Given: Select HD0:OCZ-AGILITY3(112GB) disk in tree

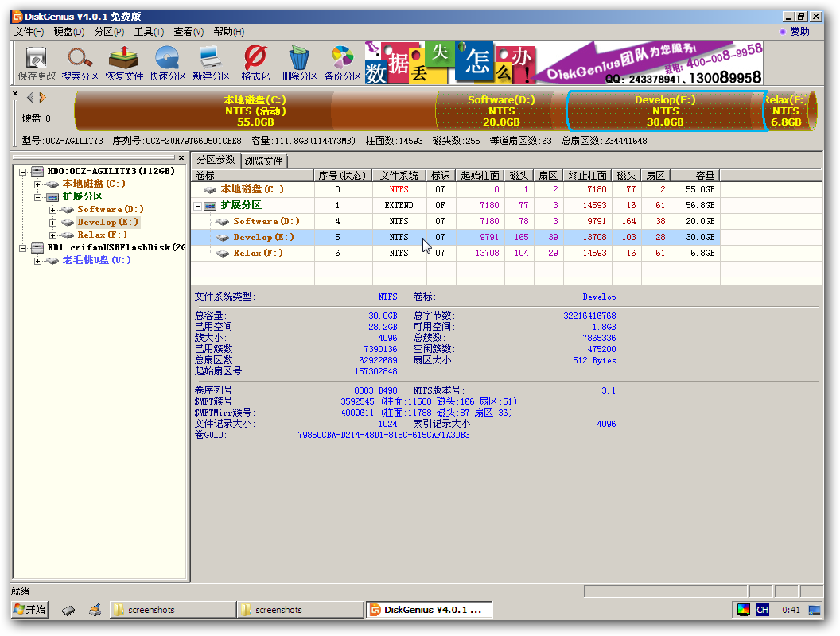Looking at the screenshot, I should coord(111,171).
